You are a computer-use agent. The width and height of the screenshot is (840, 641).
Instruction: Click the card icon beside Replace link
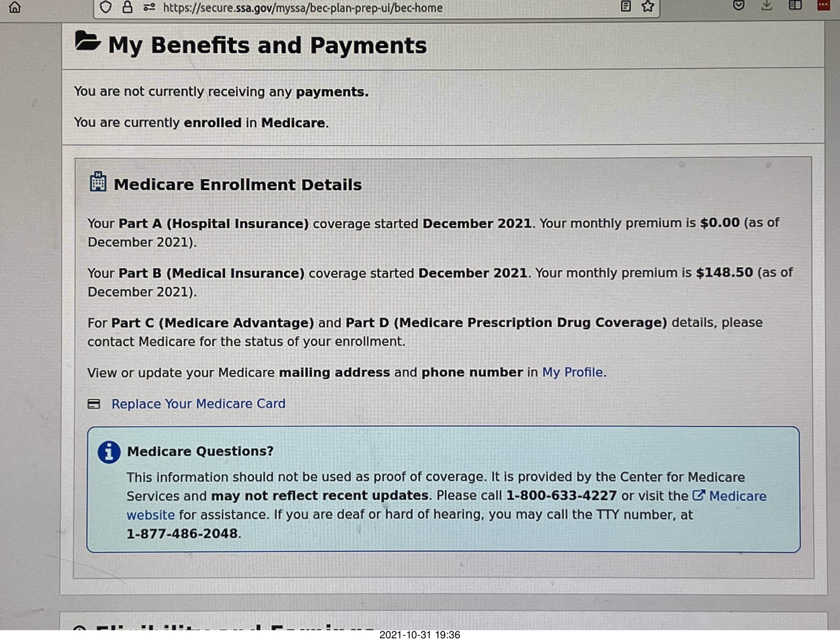[94, 404]
